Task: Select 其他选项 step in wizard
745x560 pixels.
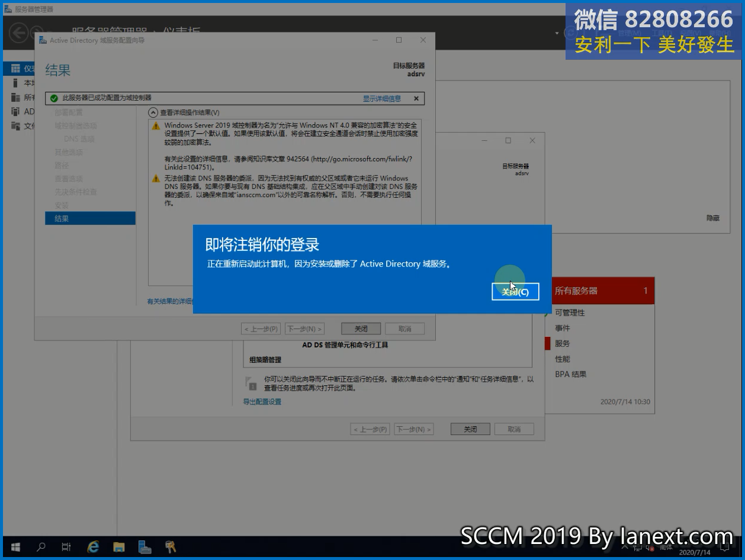Action: (69, 152)
